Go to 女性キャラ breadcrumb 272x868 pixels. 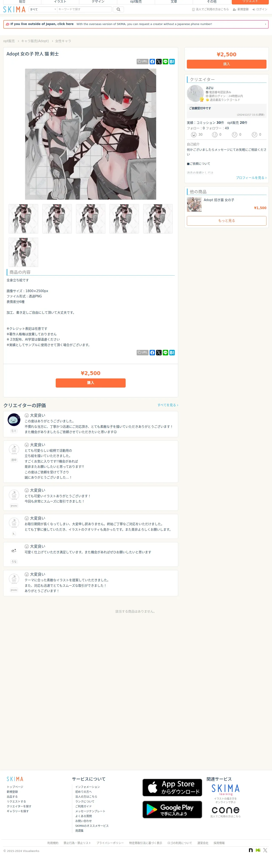point(63,41)
